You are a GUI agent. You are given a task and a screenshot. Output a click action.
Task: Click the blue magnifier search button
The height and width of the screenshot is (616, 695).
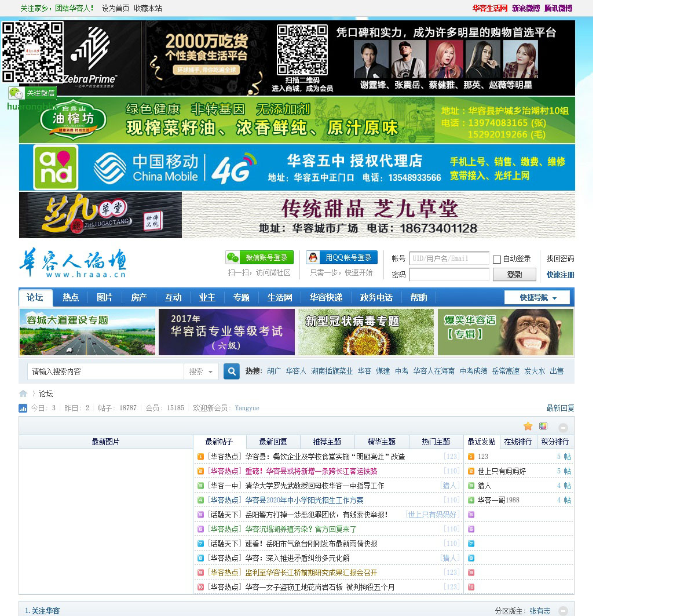coord(232,371)
